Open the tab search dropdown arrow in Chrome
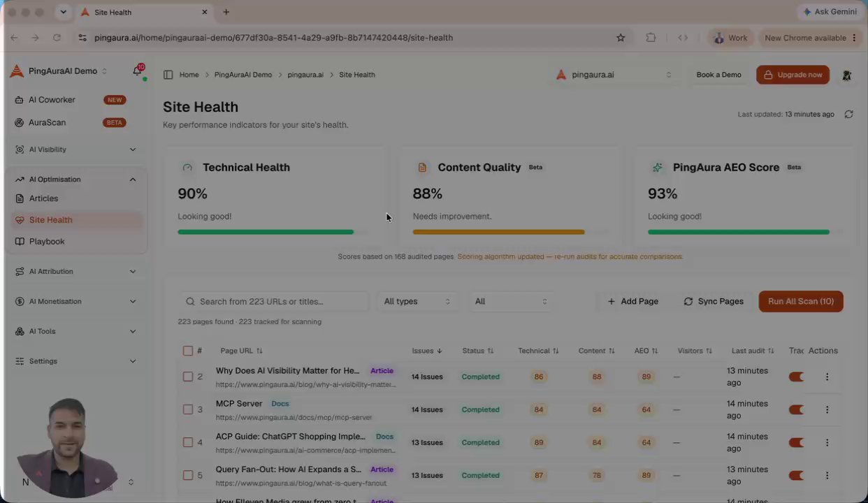 [x=64, y=12]
